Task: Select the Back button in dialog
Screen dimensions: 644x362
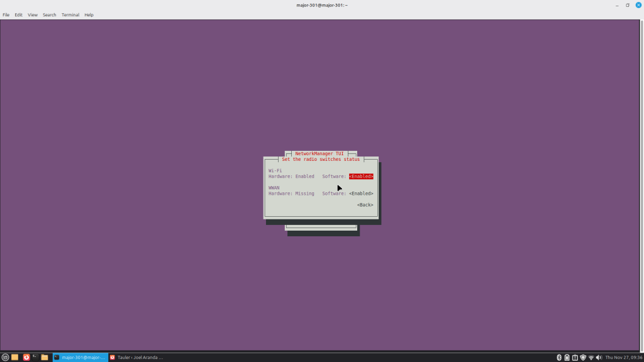Action: pos(365,205)
